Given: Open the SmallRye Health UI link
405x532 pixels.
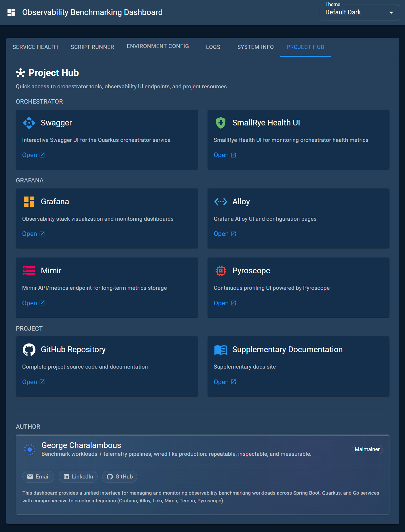Looking at the screenshot, I should click(x=225, y=155).
